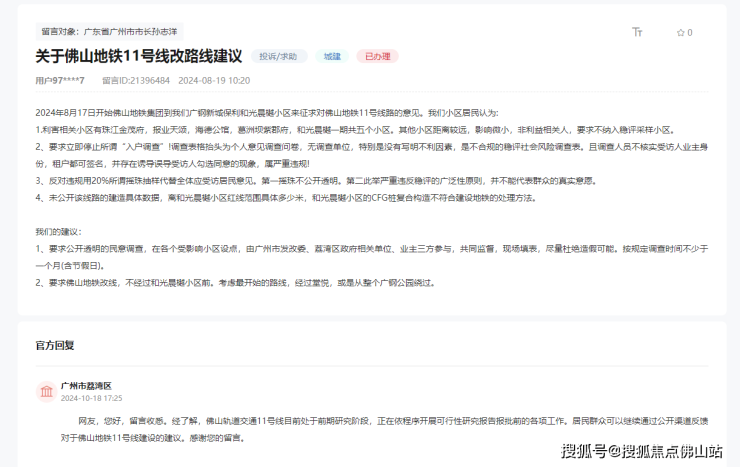
Task: Click the 搜狐号@搜狐焦点佛山站 watermark
Action: (x=641, y=450)
